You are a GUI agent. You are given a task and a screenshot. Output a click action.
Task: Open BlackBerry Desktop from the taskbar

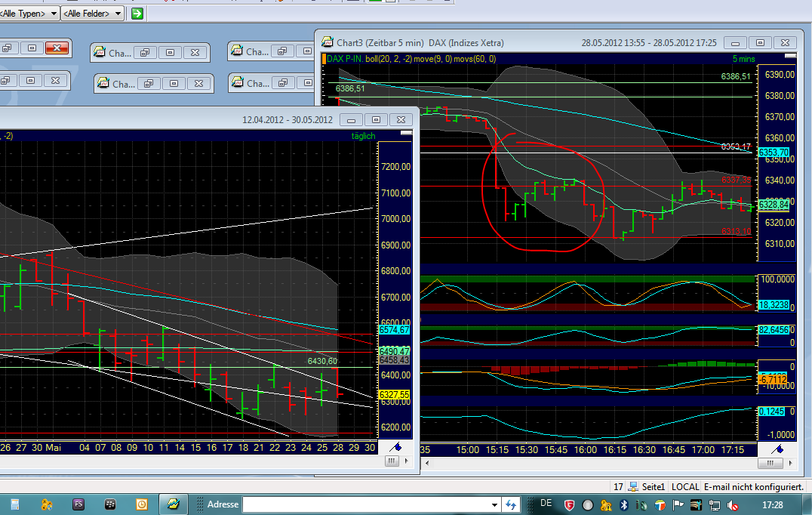[110, 504]
